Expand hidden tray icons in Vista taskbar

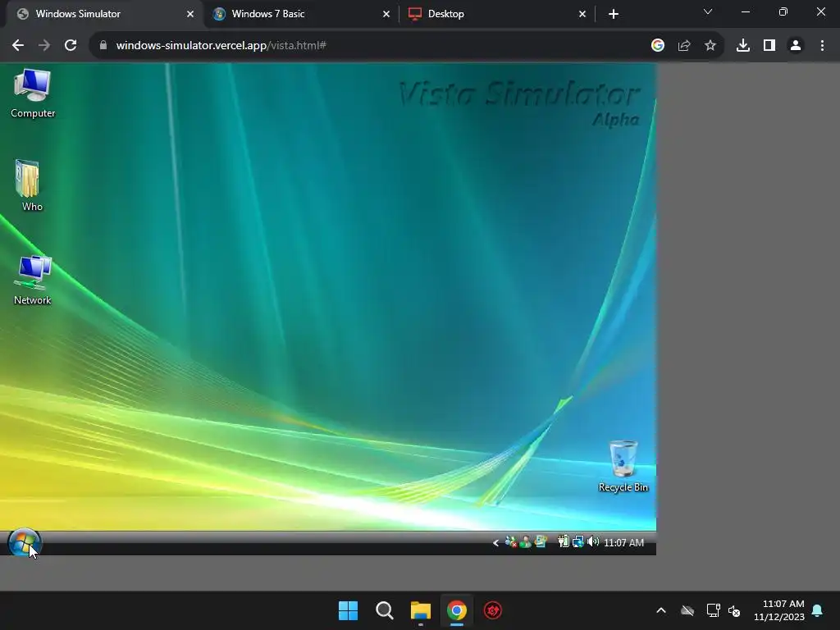(x=495, y=543)
